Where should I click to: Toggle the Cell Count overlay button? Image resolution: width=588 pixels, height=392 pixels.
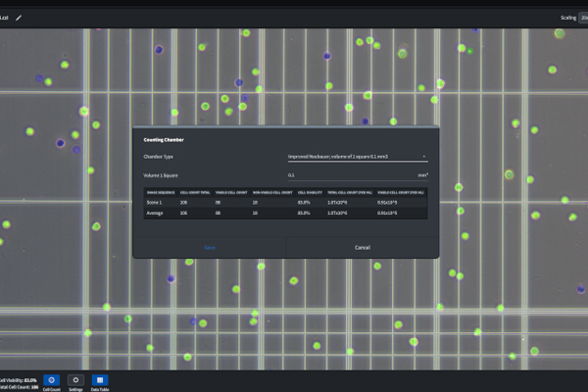tap(52, 380)
